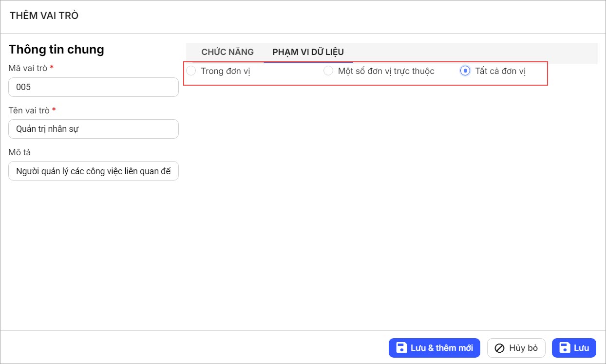The image size is (606, 364).
Task: Click the 'Lưu & thêm mới' button
Action: (435, 348)
